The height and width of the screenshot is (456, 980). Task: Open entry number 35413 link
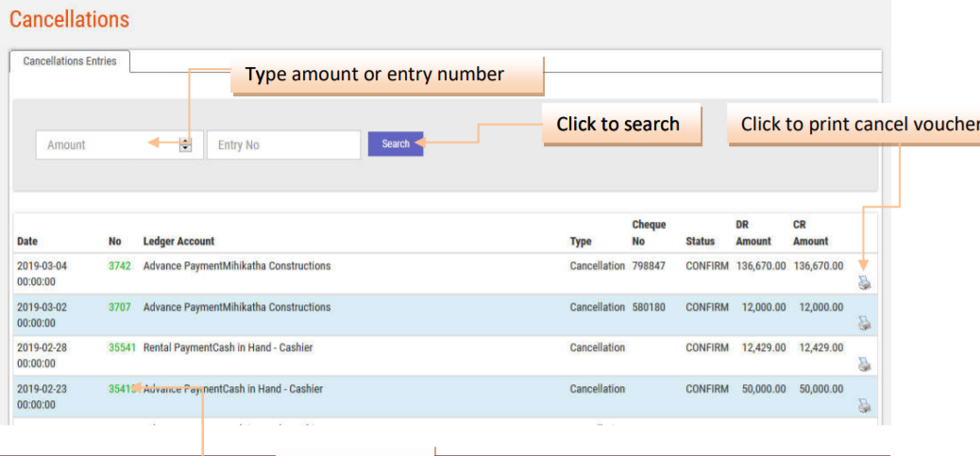click(x=122, y=389)
